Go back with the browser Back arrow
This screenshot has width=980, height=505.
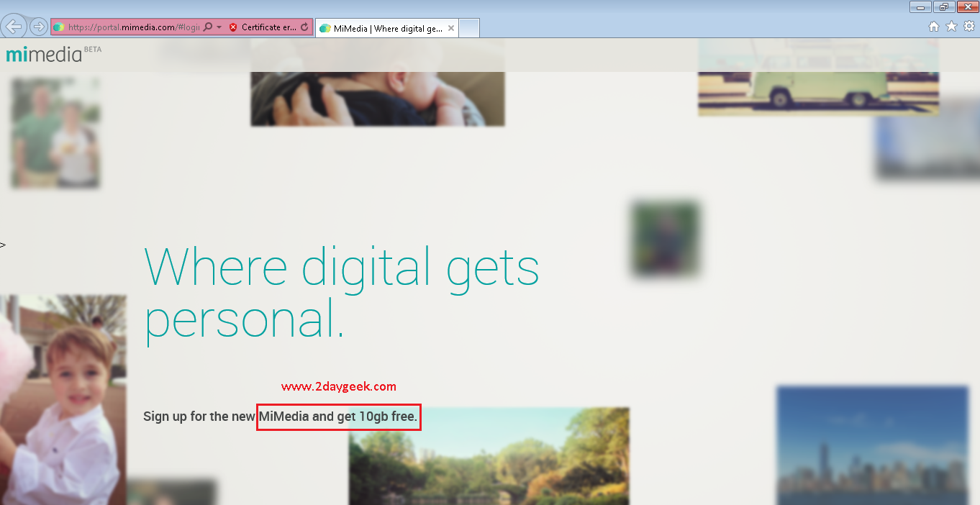pyautogui.click(x=14, y=27)
